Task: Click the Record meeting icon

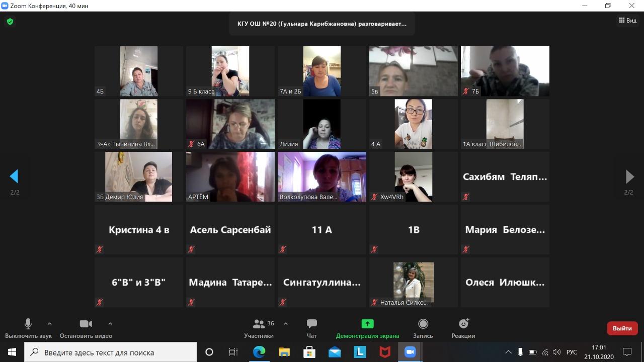Action: (x=423, y=324)
